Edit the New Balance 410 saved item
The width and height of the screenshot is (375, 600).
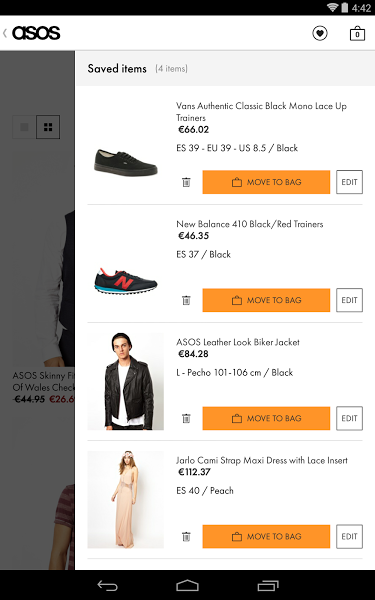349,300
